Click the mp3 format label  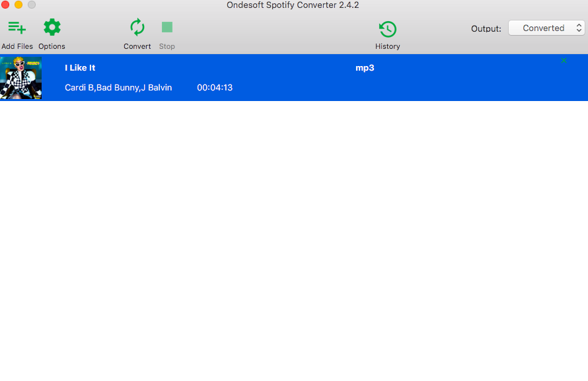point(365,68)
